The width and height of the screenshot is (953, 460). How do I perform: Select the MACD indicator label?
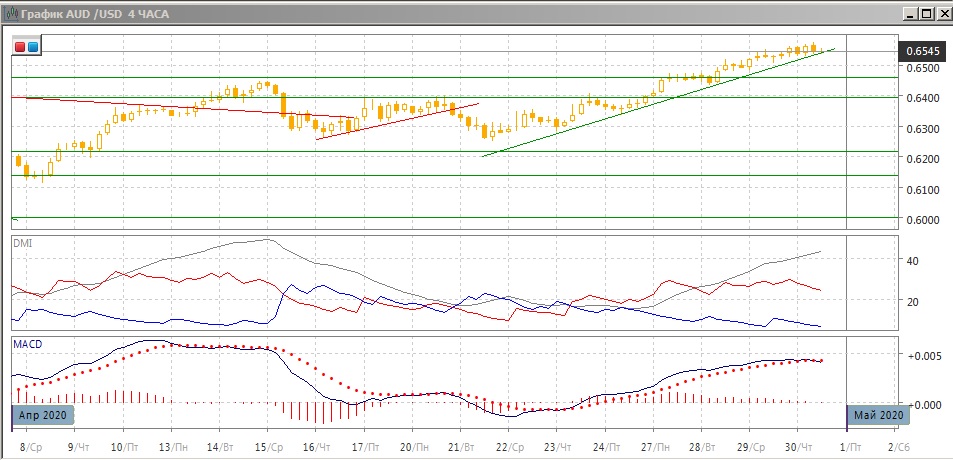(27, 344)
